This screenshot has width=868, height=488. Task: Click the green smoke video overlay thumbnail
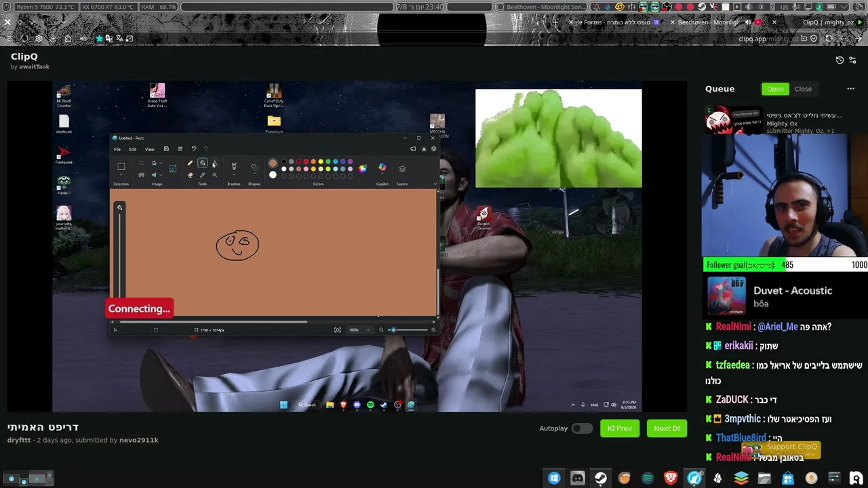[x=558, y=138]
